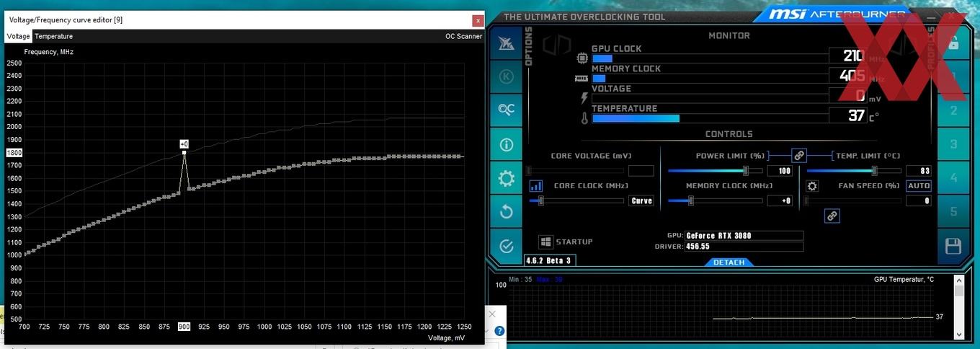Click the Core Clock value field showing Curve
The width and height of the screenshot is (980, 349).
pos(641,201)
